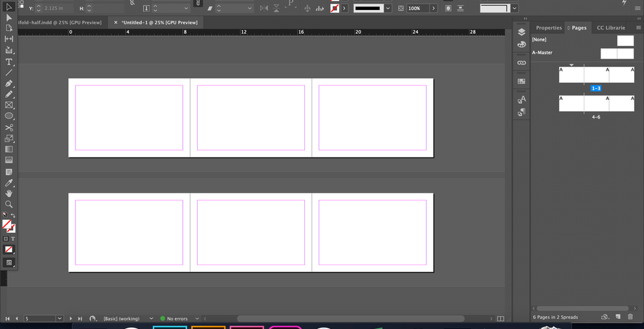Image resolution: width=644 pixels, height=329 pixels.
Task: Open the Table panel icon in dock
Action: point(521,81)
